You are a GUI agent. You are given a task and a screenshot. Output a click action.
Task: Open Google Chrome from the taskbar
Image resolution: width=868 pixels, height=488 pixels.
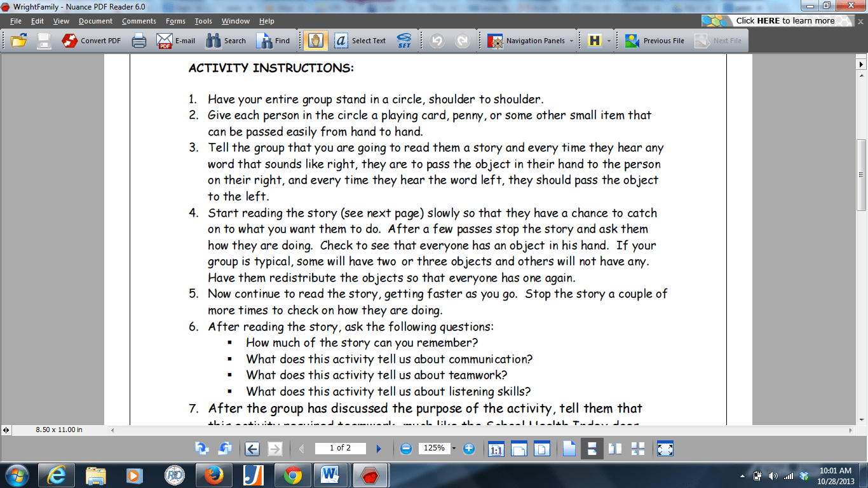click(x=293, y=475)
